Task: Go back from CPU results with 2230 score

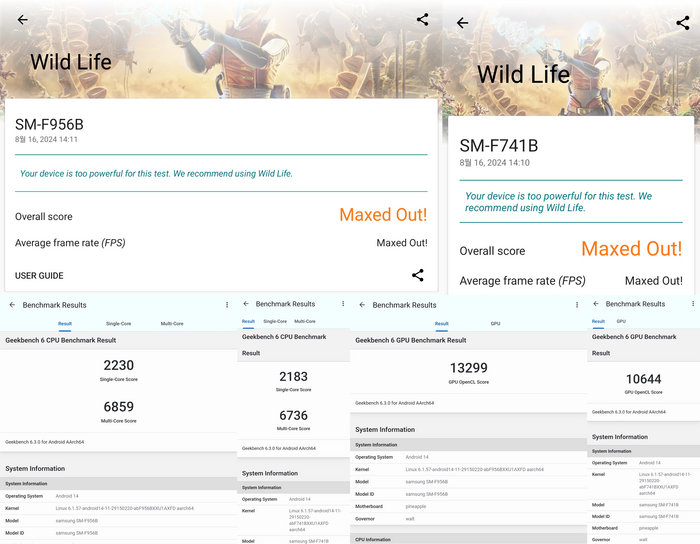Action: pyautogui.click(x=12, y=305)
